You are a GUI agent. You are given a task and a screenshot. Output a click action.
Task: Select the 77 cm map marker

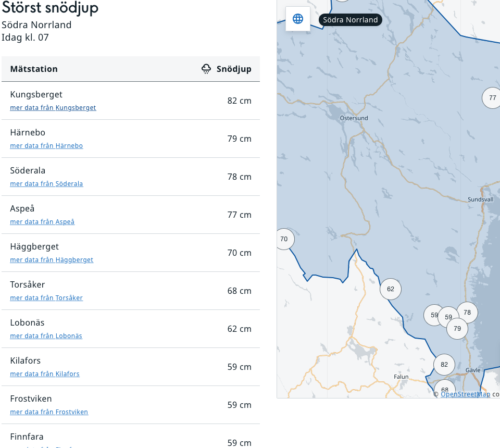(x=492, y=98)
